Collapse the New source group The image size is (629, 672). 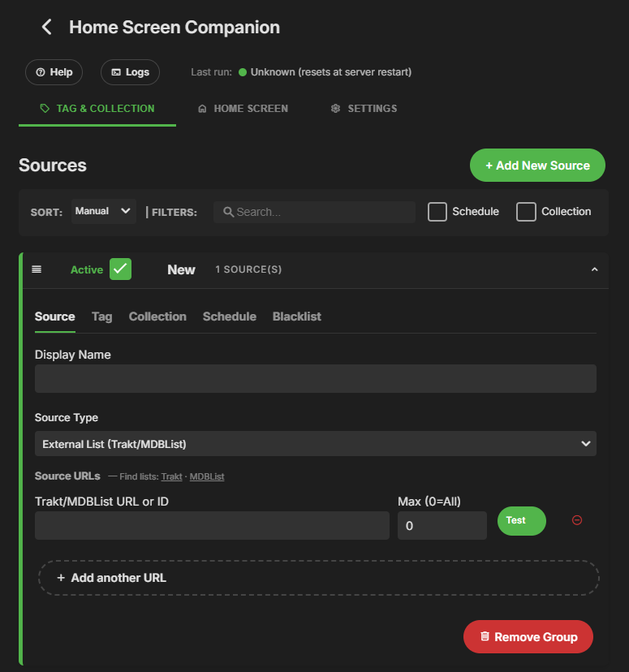594,269
